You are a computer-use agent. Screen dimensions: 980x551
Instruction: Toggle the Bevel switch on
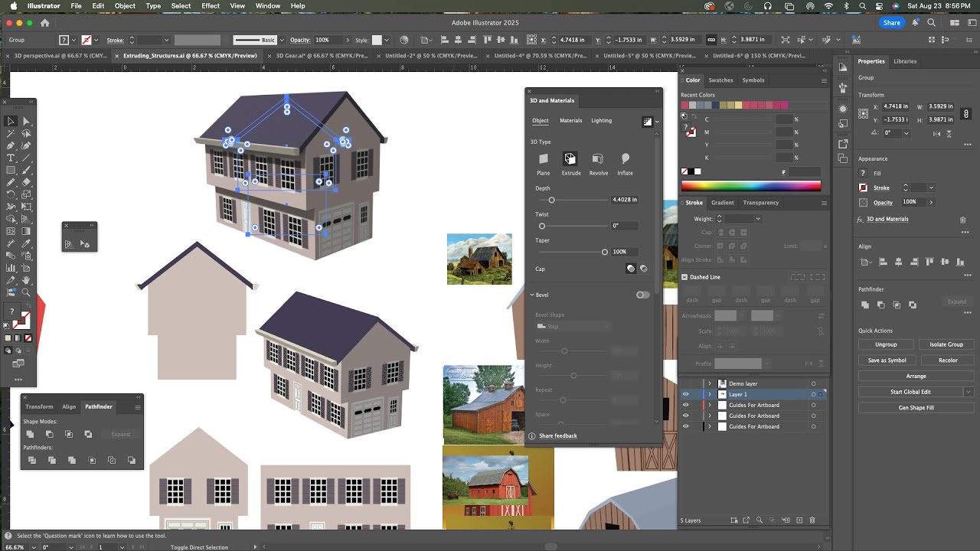642,295
